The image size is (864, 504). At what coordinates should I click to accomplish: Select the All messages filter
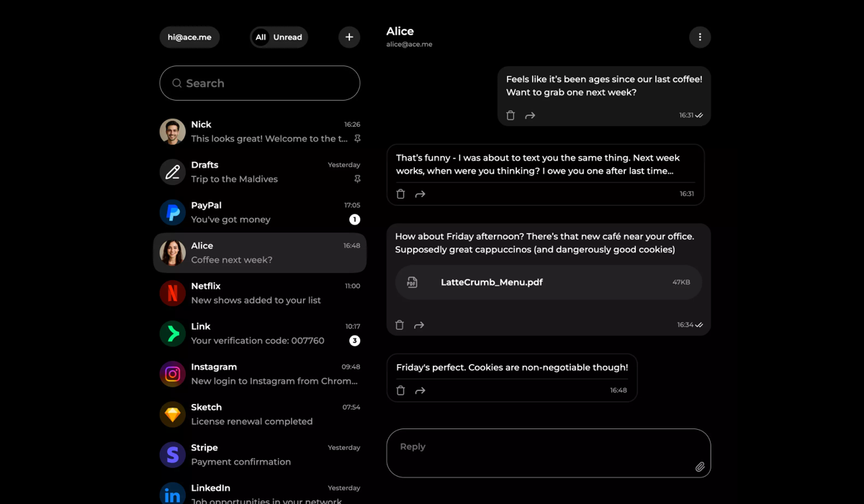point(261,37)
